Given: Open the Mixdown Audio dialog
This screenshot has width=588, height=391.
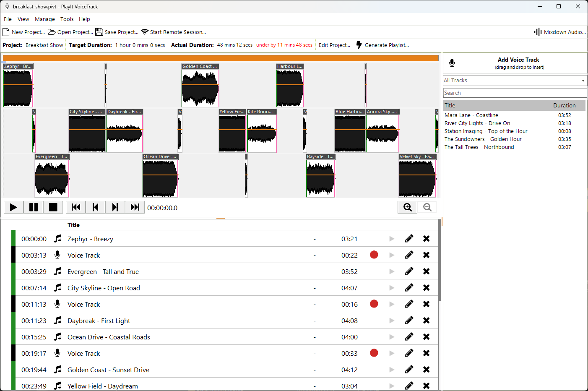Looking at the screenshot, I should pyautogui.click(x=560, y=32).
